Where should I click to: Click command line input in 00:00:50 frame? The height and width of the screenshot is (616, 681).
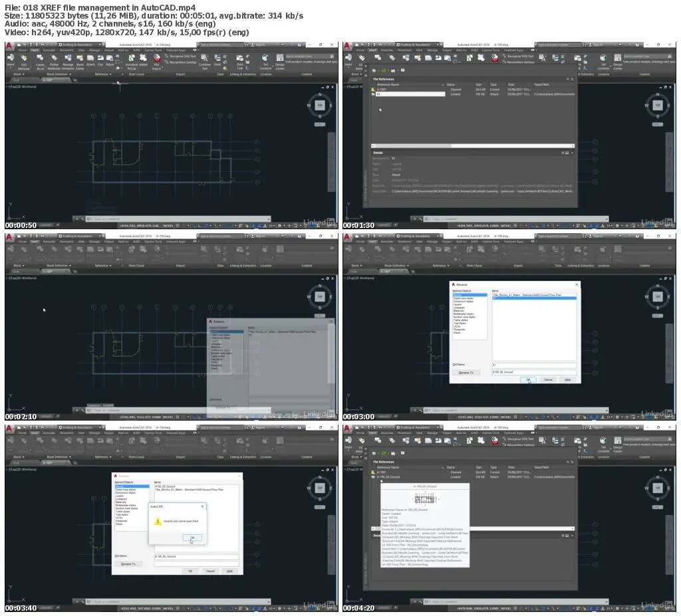178,219
